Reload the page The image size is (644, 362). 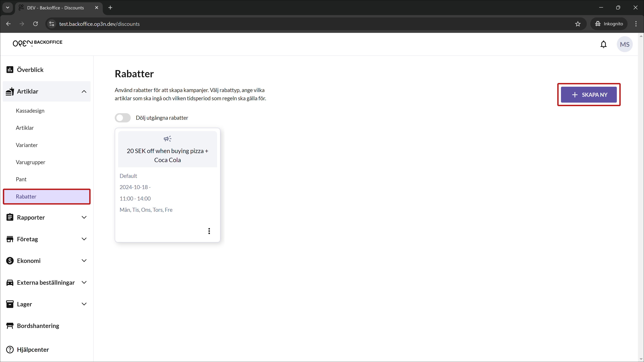click(36, 24)
